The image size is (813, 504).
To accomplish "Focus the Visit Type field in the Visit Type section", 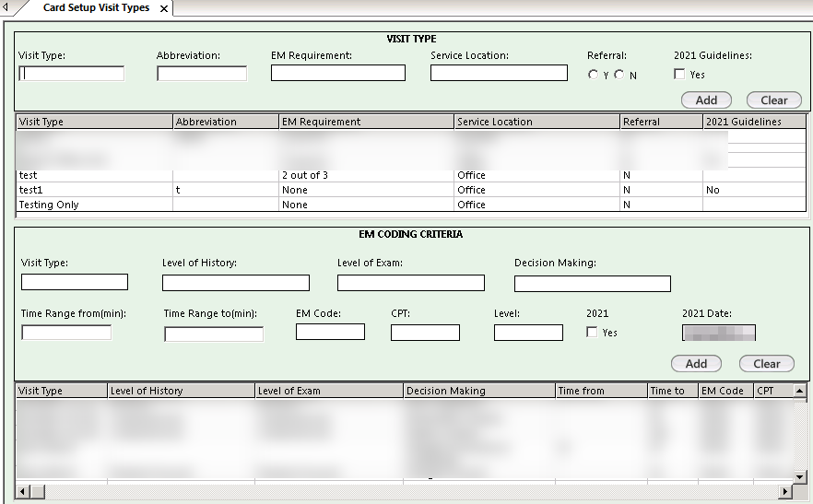I will [72, 74].
